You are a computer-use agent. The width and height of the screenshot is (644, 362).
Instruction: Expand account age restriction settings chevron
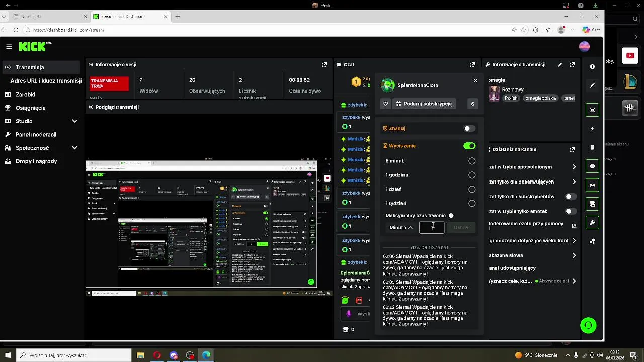coord(574,241)
